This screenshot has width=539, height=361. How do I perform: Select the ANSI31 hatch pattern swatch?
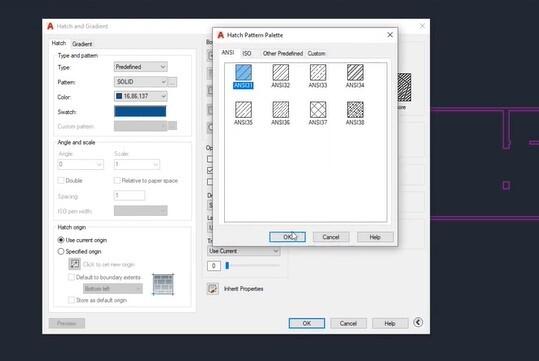pyautogui.click(x=243, y=73)
